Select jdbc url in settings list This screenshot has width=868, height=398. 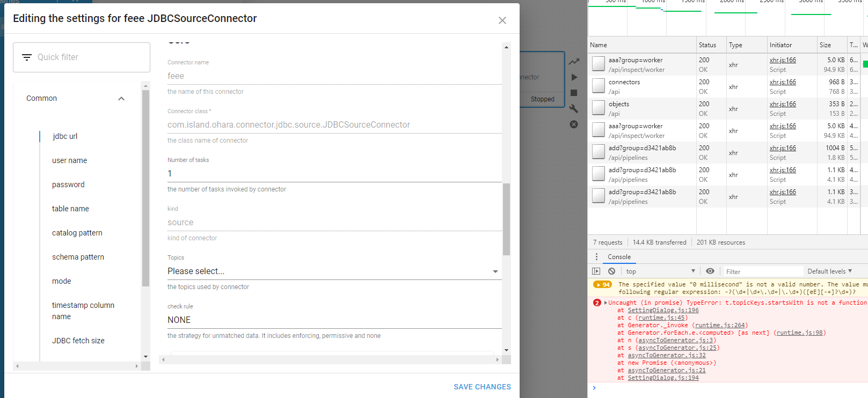click(65, 136)
